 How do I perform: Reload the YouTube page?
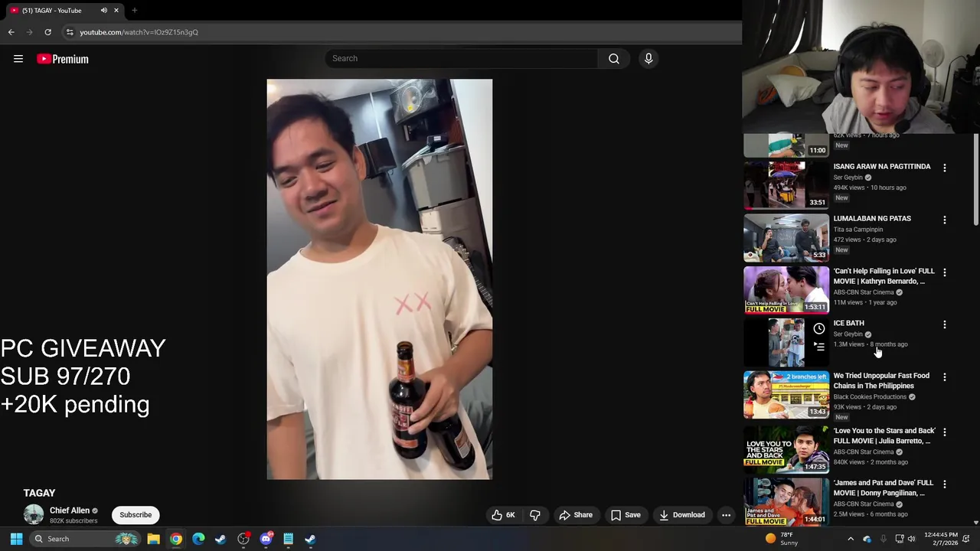[x=47, y=32]
